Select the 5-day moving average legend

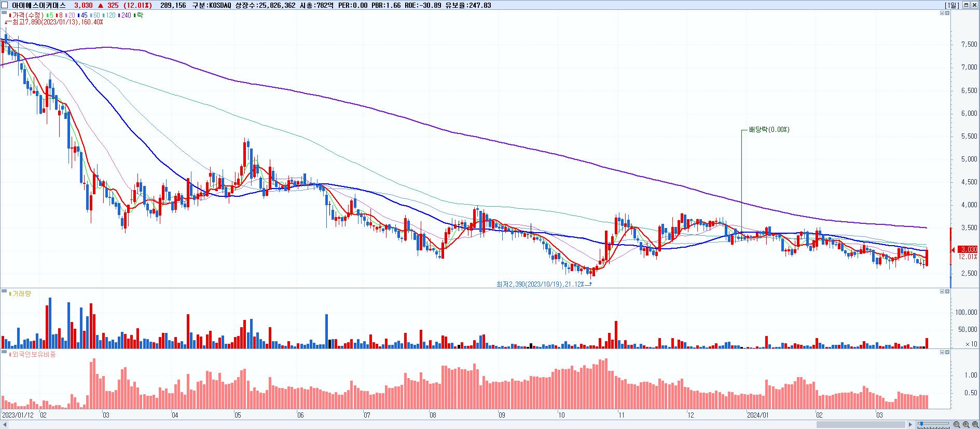[x=50, y=16]
